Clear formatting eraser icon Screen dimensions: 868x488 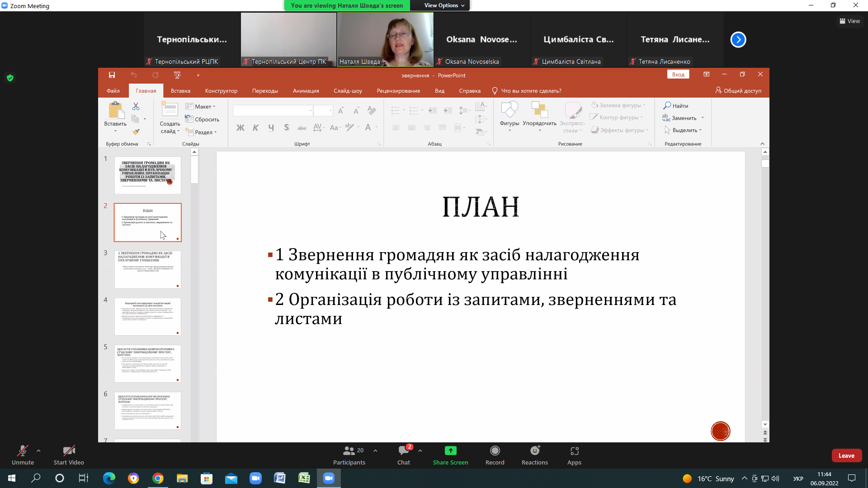pos(372,111)
